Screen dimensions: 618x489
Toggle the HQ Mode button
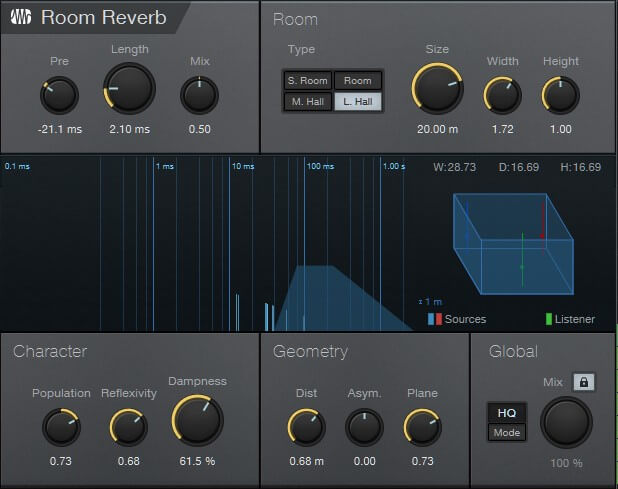(506, 422)
